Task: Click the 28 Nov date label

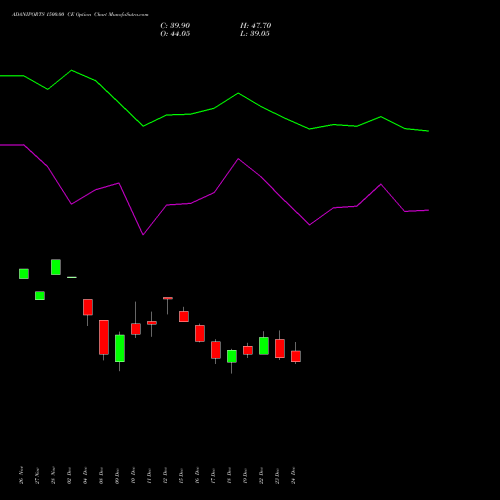Action: click(x=53, y=475)
